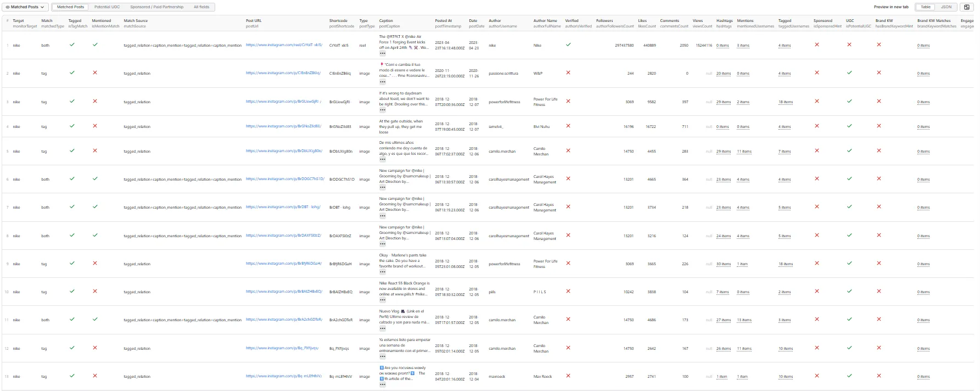Expand "3 items" mentions in Nike reel row

tap(743, 46)
